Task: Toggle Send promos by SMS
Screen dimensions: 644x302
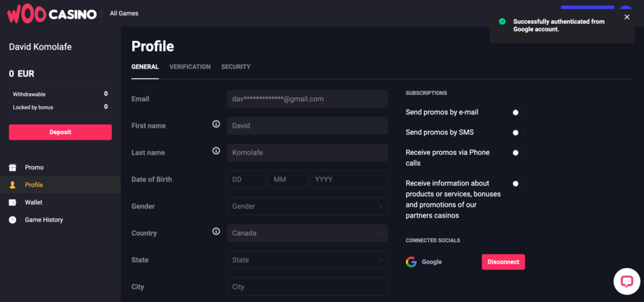Action: [x=518, y=133]
